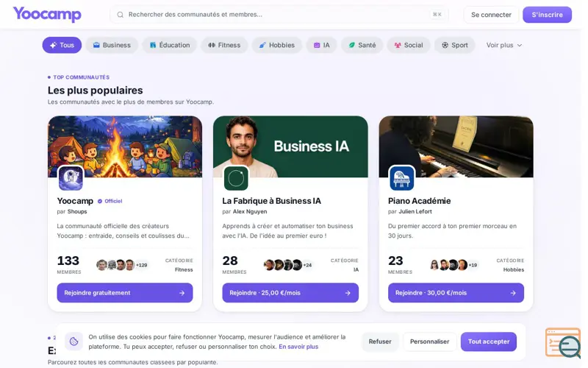Open the Yoocamp campfire banner image
Screen dimensions: 588x368
click(125, 146)
